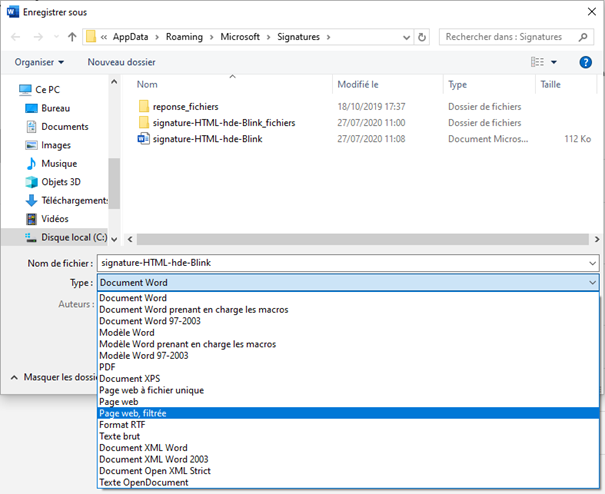Choose Page web, filtrée option
Screen dimensions: 605x494
(x=348, y=413)
